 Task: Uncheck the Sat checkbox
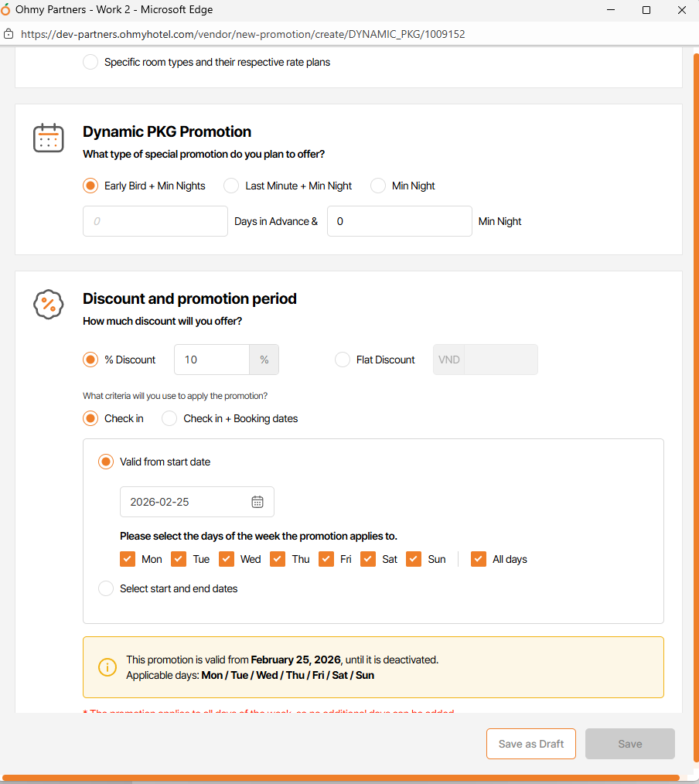pyautogui.click(x=368, y=559)
